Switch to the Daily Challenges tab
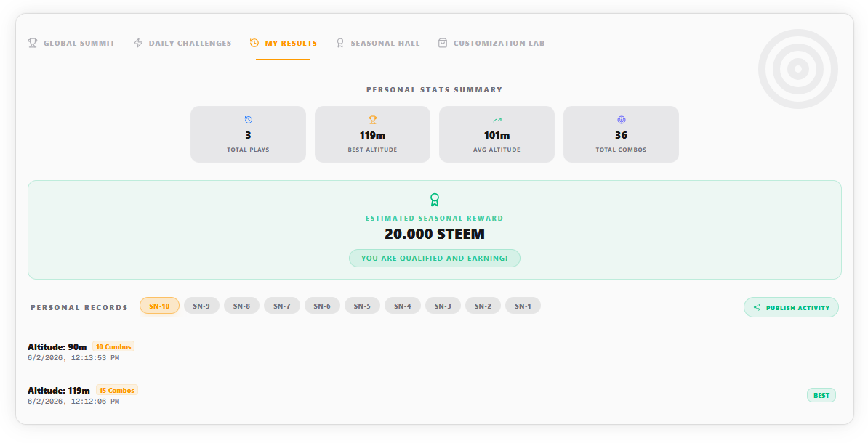868x443 pixels. pos(182,43)
